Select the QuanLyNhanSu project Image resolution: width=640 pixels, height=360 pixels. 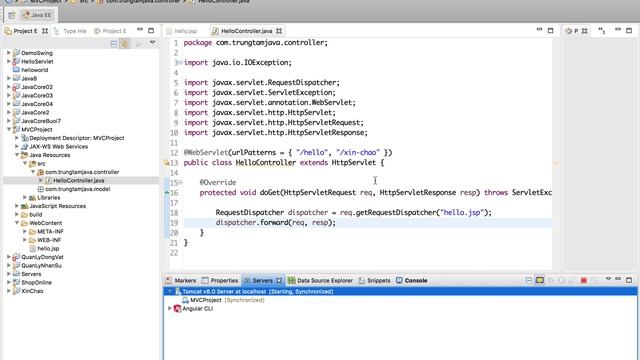pos(41,265)
